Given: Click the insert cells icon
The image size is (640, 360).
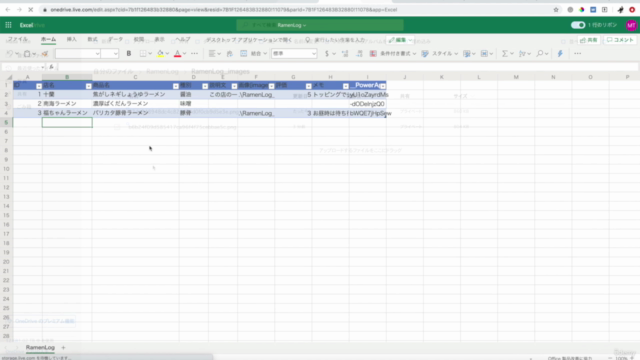Looking at the screenshot, I should click(484, 53).
